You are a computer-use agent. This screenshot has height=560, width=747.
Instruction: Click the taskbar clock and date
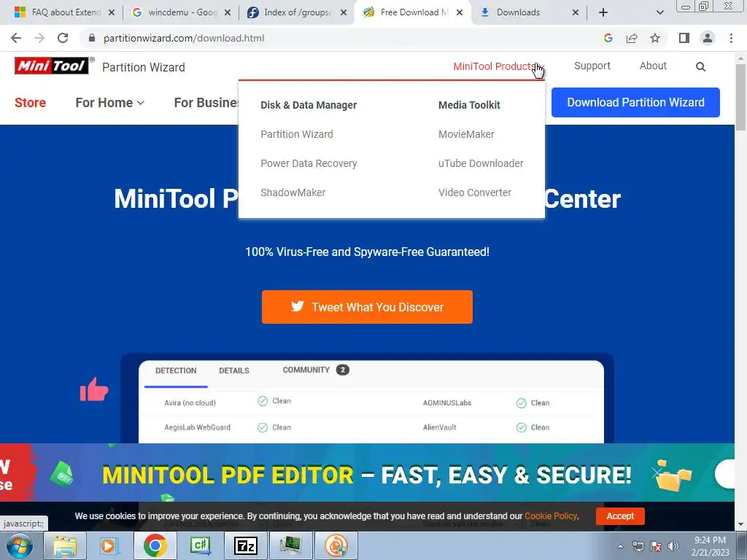click(710, 546)
